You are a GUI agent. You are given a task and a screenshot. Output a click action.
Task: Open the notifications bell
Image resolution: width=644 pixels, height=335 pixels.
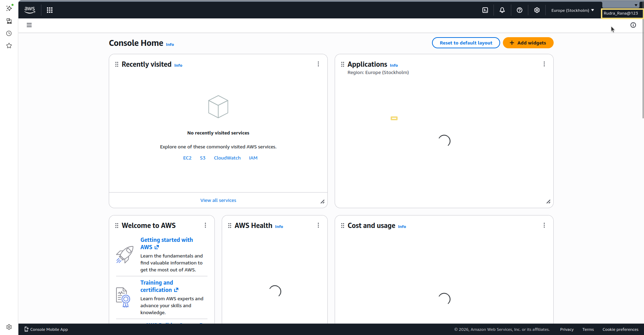pyautogui.click(x=502, y=10)
